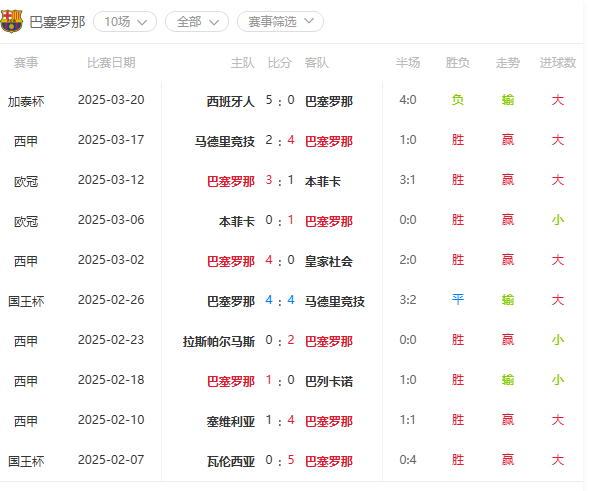
Task: Open the 4 : 4 draw score details
Action: click(x=280, y=300)
